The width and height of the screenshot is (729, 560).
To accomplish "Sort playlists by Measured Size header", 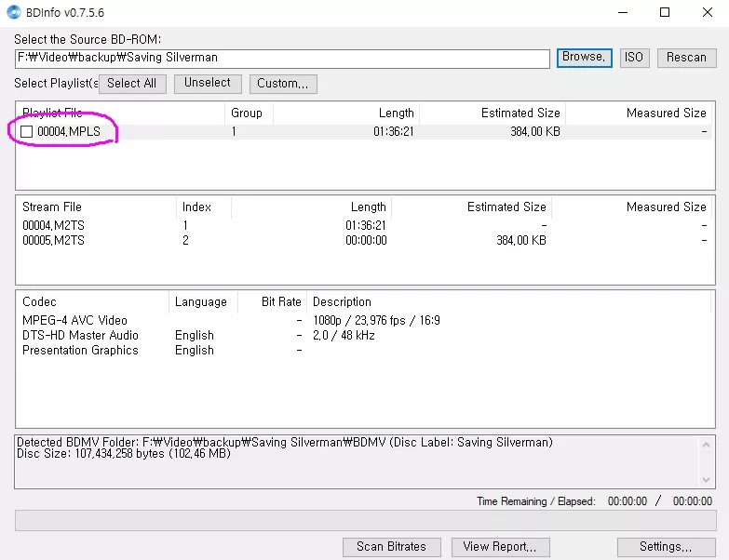I will [640, 113].
